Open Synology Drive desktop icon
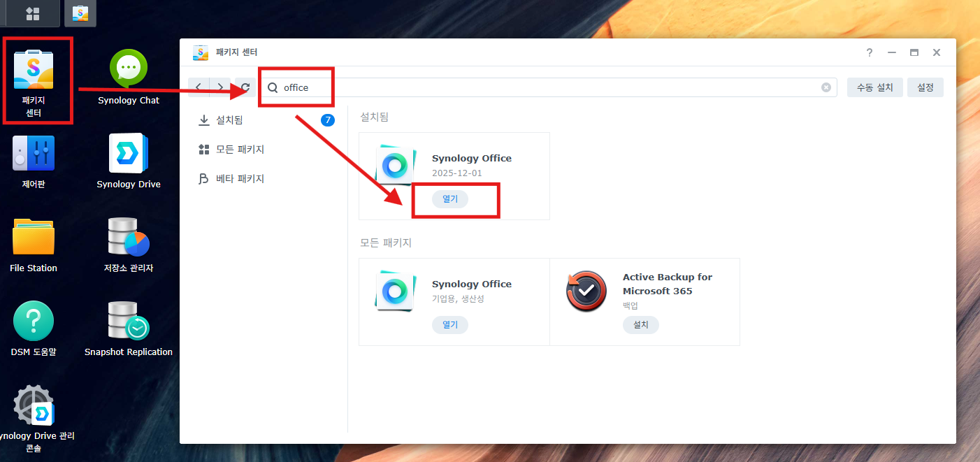The width and height of the screenshot is (980, 462). (x=129, y=152)
